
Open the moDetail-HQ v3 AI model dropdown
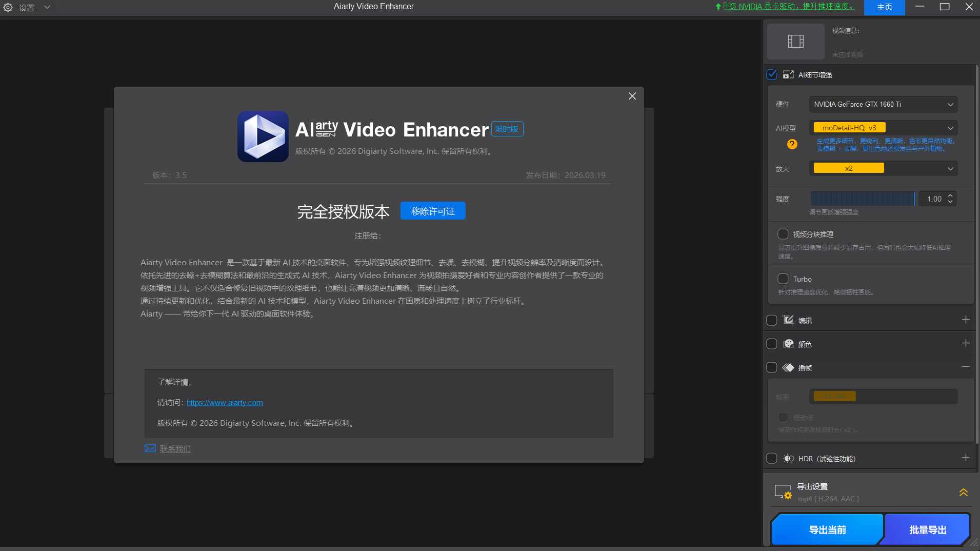883,127
